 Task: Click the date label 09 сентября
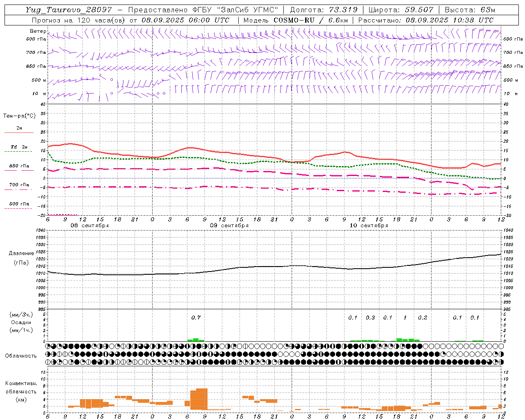229,226
